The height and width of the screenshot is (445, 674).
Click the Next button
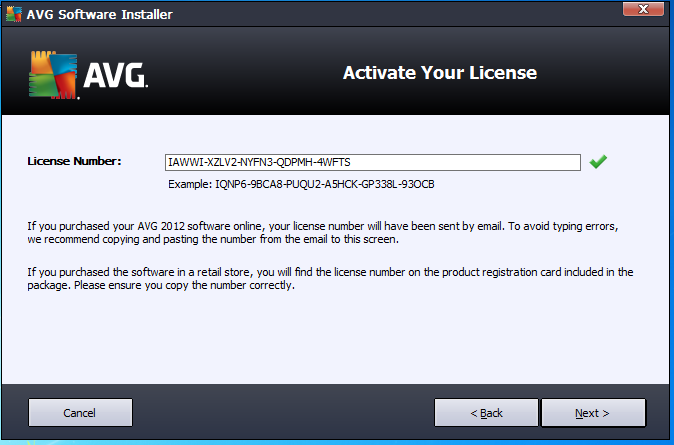click(593, 413)
